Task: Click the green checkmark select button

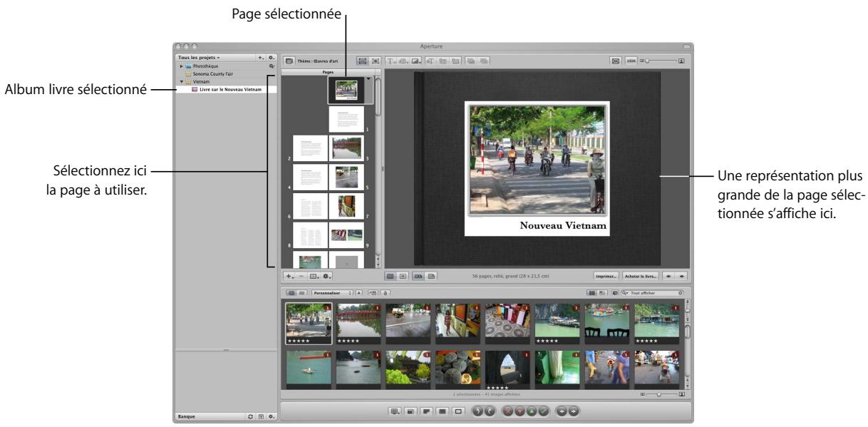Action: pos(544,411)
